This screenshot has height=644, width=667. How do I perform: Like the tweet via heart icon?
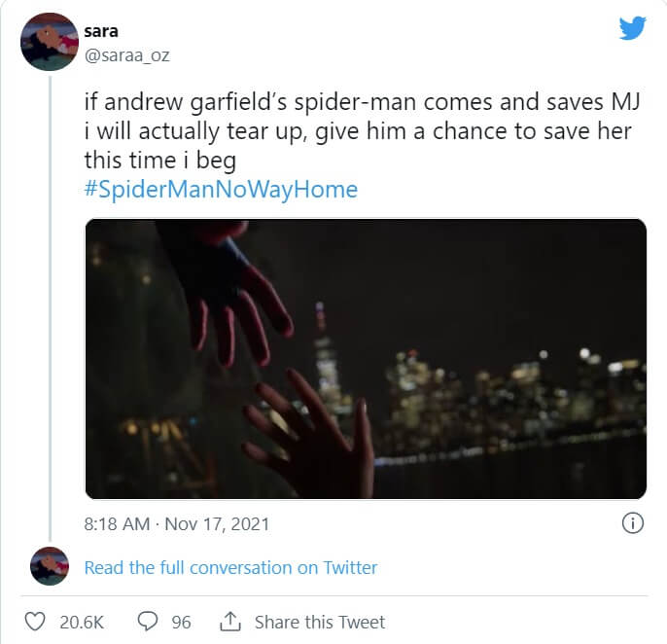pos(35,622)
